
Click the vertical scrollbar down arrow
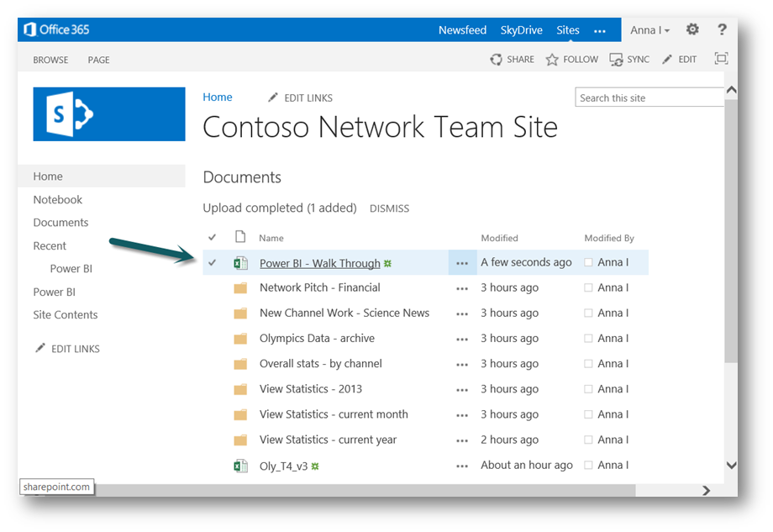pyautogui.click(x=731, y=465)
